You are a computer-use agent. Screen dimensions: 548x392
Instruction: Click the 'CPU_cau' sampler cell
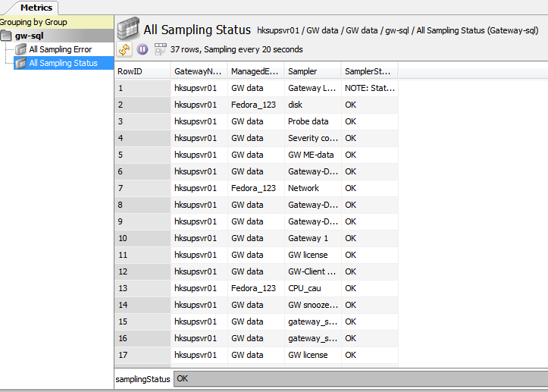(313, 288)
